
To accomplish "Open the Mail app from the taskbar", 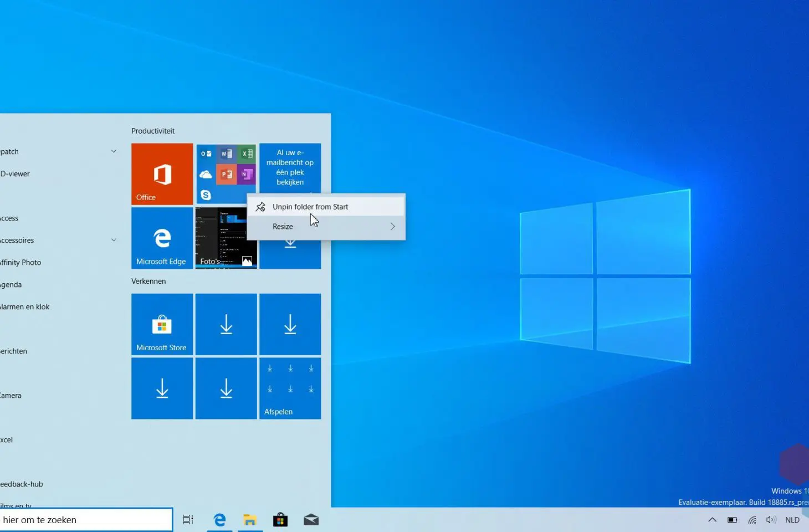I will [311, 520].
